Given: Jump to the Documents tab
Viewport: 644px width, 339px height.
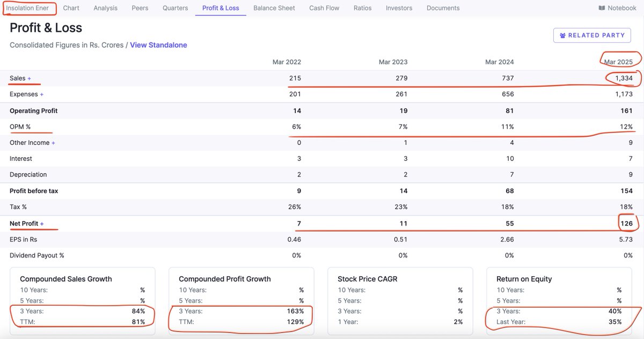Looking at the screenshot, I should [443, 8].
